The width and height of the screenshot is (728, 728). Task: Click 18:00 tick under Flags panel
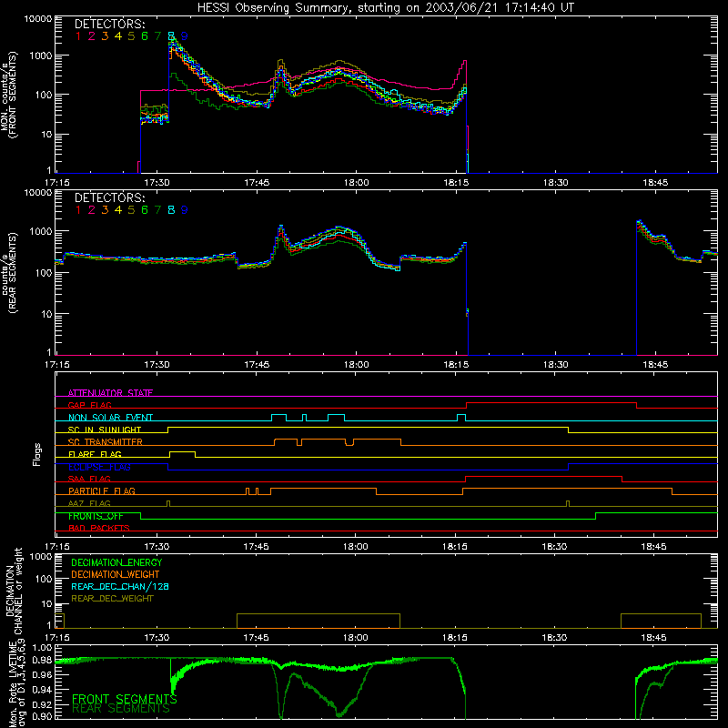click(355, 547)
